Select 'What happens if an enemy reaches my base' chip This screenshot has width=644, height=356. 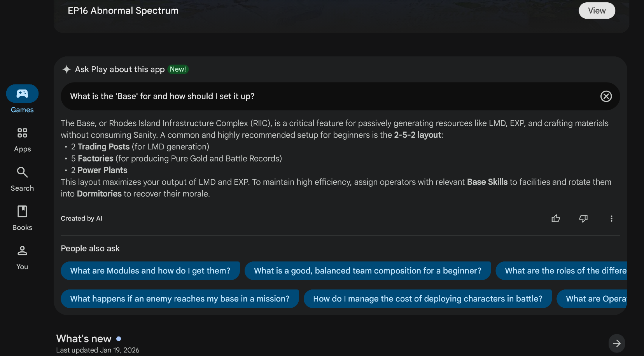180,299
